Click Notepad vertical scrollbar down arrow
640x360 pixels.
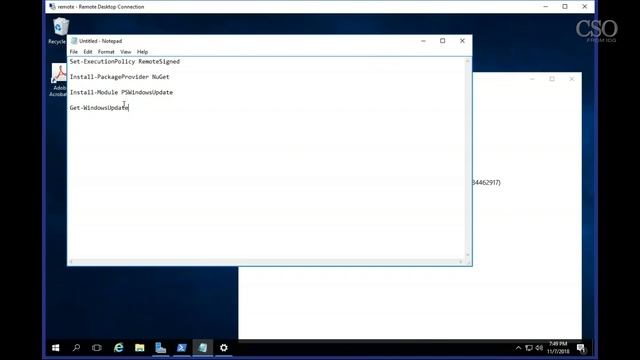(x=468, y=255)
